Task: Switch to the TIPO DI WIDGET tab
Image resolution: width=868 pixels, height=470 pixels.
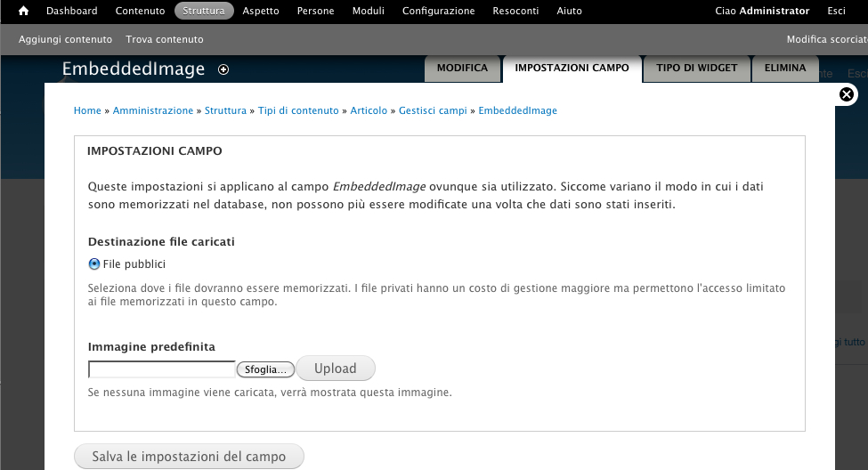Action: [697, 68]
